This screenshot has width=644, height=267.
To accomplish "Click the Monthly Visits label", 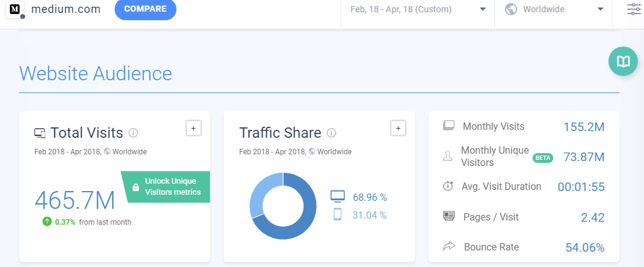I will click(x=494, y=126).
